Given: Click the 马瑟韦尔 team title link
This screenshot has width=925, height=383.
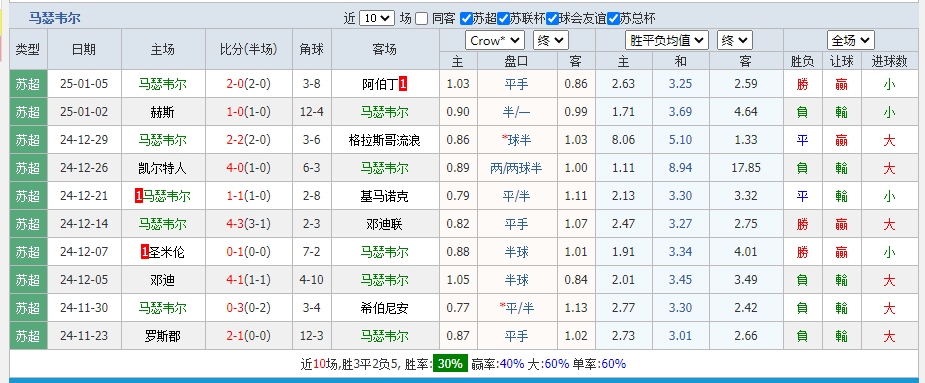Looking at the screenshot, I should coord(55,18).
